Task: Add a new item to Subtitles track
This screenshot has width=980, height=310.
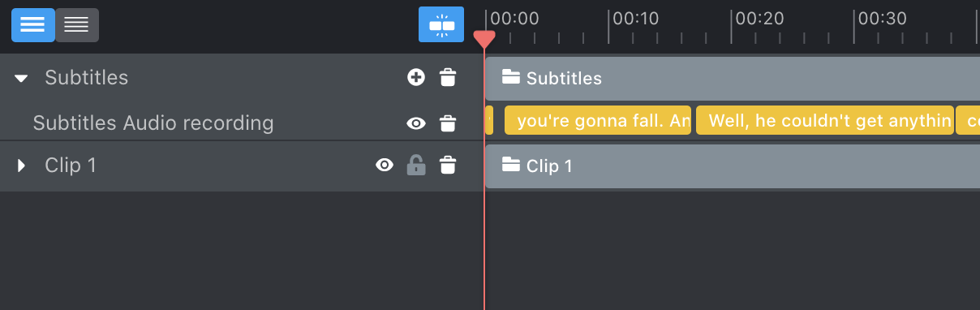Action: click(x=415, y=78)
